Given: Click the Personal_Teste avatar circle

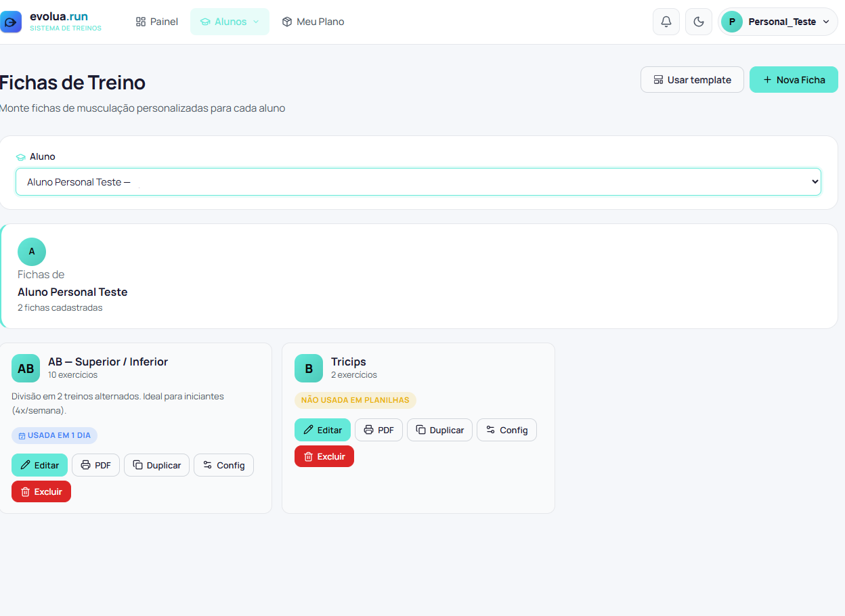Looking at the screenshot, I should pos(732,22).
